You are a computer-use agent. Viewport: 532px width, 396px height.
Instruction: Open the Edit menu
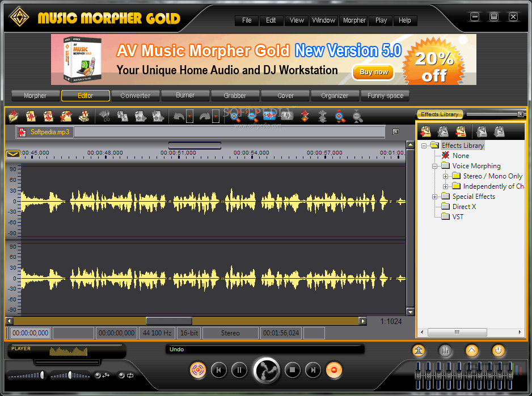271,20
